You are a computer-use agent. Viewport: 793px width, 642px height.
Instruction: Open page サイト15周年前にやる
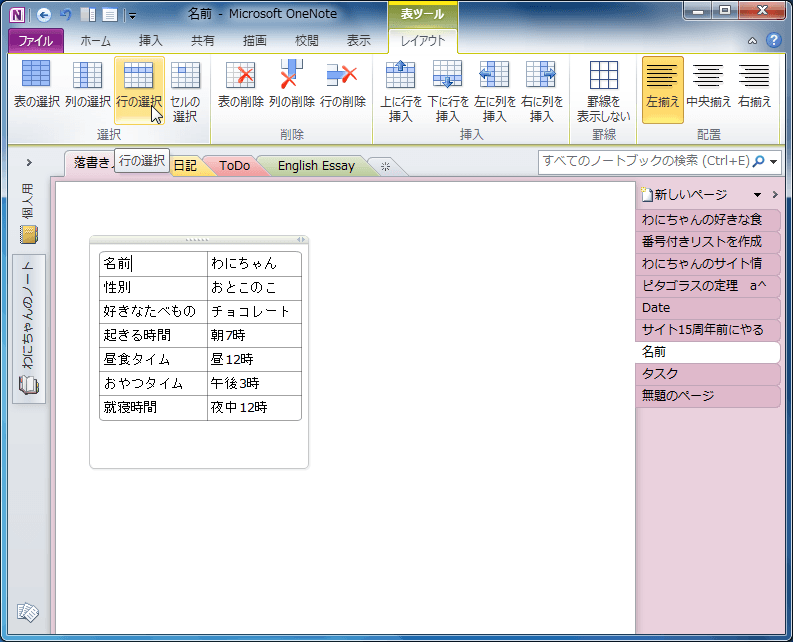click(x=708, y=330)
